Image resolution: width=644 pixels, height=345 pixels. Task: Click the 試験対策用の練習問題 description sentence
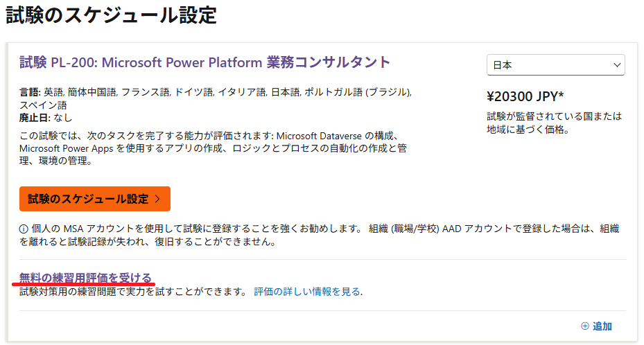point(133,292)
